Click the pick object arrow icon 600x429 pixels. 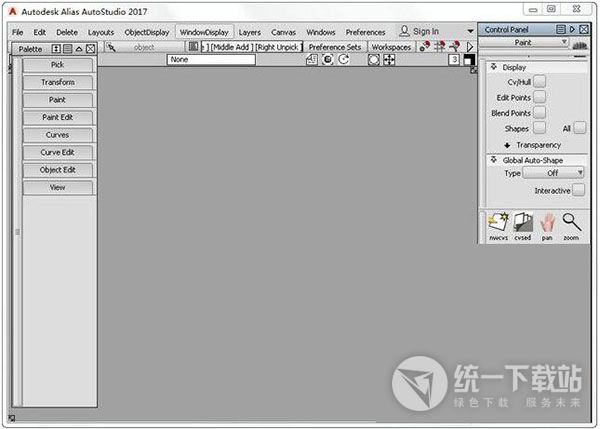pyautogui.click(x=111, y=47)
